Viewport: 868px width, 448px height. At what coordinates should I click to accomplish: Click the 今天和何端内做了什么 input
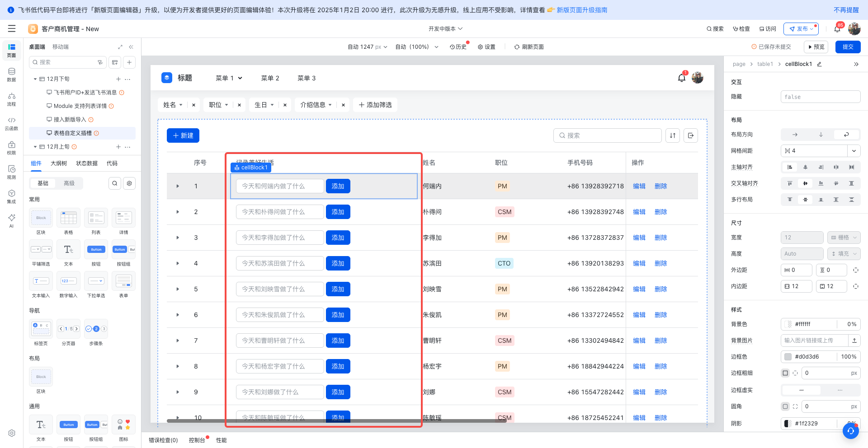(280, 186)
